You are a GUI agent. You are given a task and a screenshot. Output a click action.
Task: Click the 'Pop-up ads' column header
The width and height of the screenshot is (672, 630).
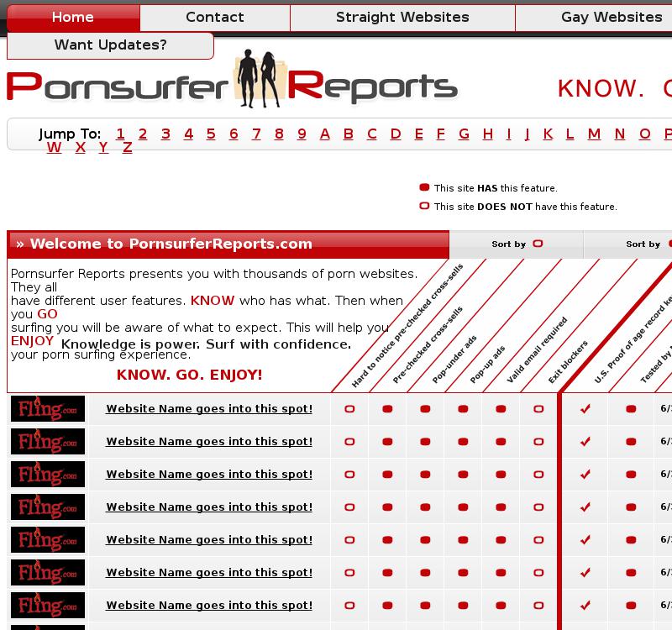[487, 365]
